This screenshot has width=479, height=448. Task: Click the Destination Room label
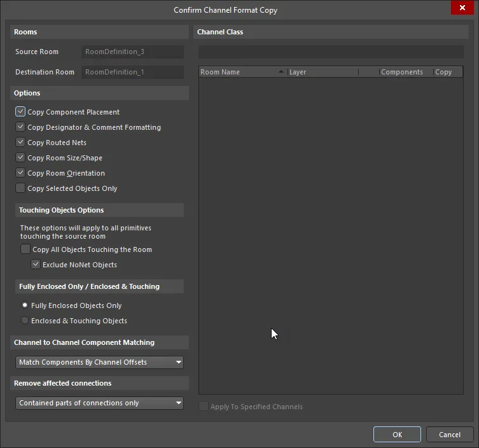coord(45,72)
